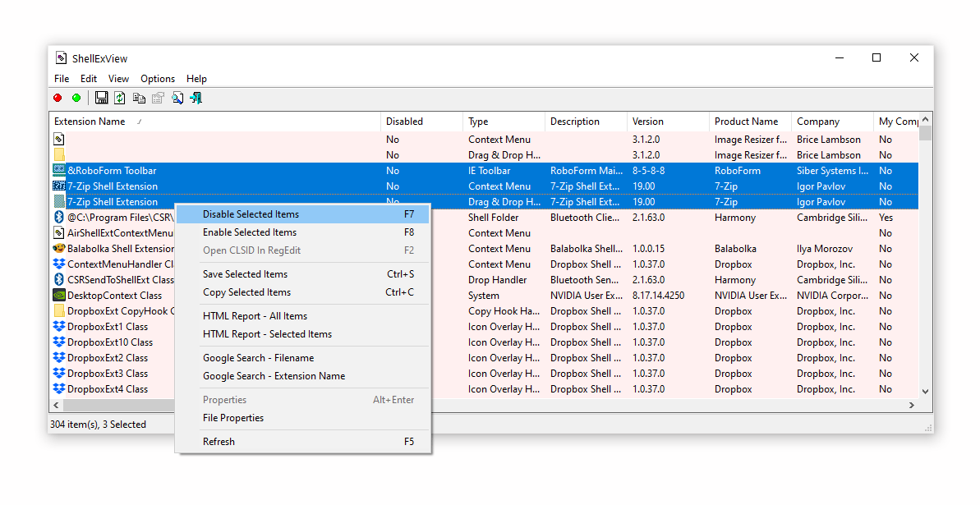Click the Copy Selected Items toolbar icon
Viewport: 980px width, 505px height.
tap(140, 98)
